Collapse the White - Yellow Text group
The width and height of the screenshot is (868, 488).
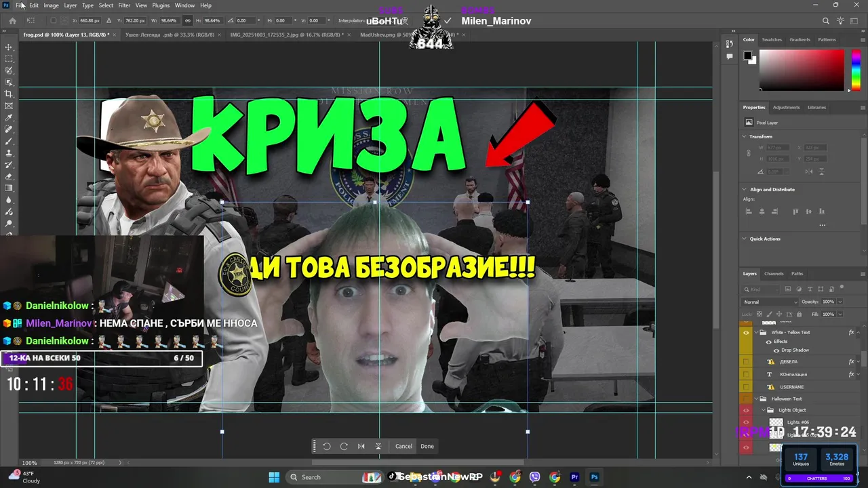(x=756, y=332)
